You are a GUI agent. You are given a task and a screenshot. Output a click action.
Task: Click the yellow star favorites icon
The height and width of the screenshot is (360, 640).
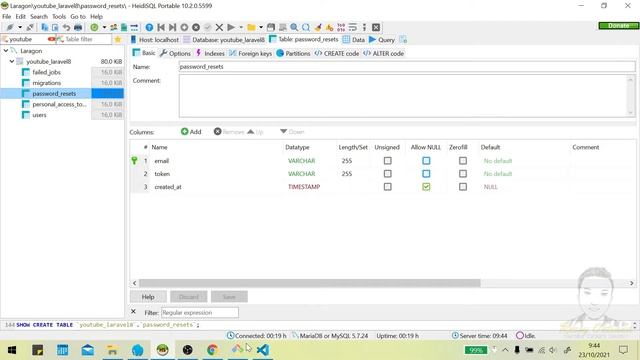coord(118,39)
